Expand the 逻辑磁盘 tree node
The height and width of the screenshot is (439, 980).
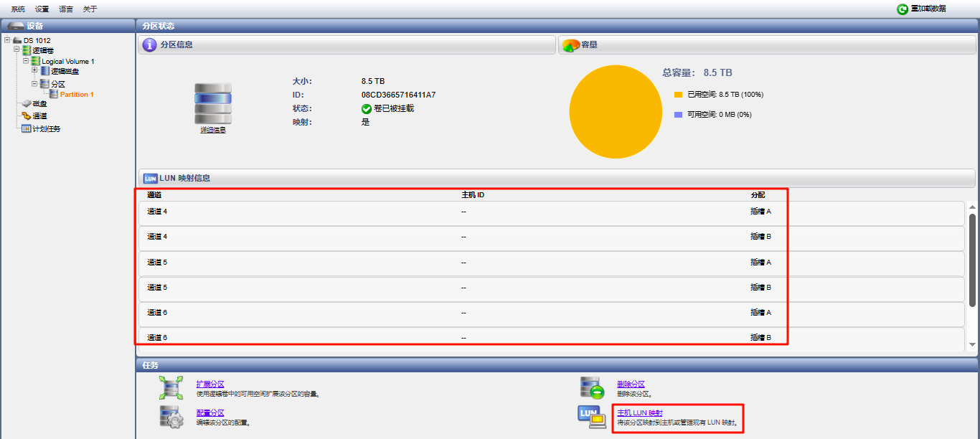[34, 70]
